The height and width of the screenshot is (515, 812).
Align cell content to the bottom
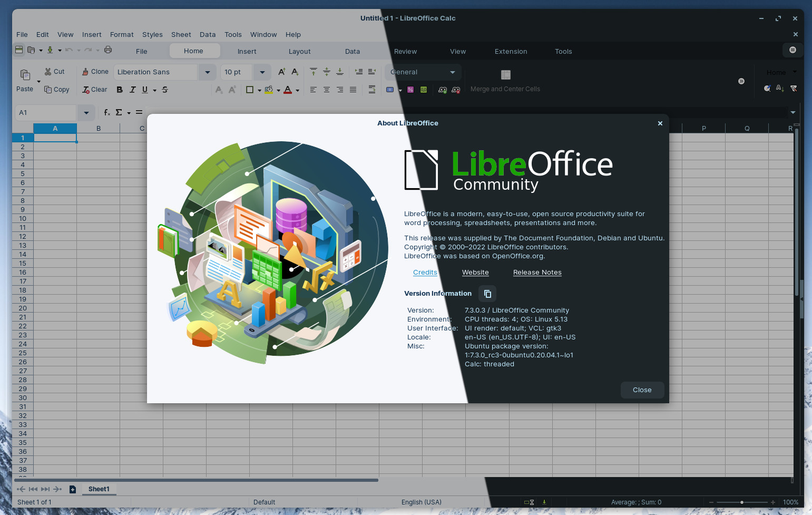pos(340,72)
